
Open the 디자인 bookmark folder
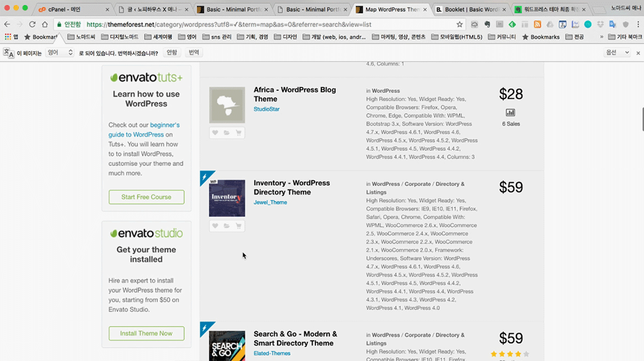pos(285,37)
